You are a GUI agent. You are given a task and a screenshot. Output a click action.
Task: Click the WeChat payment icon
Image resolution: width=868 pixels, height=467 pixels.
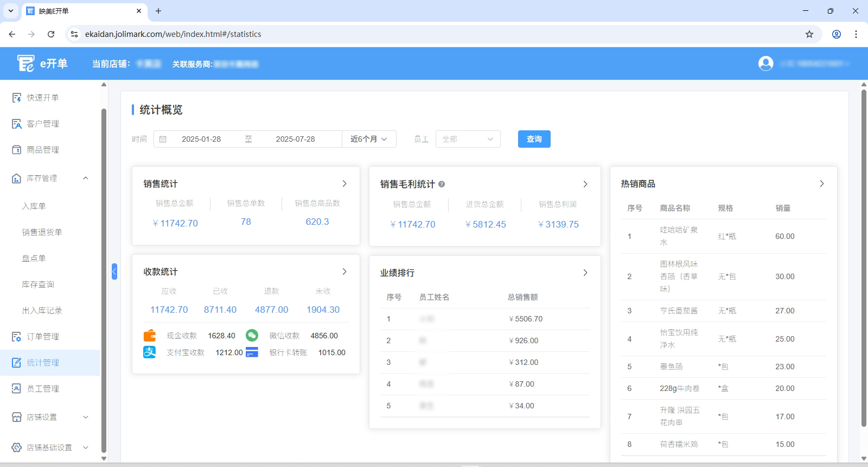click(252, 336)
